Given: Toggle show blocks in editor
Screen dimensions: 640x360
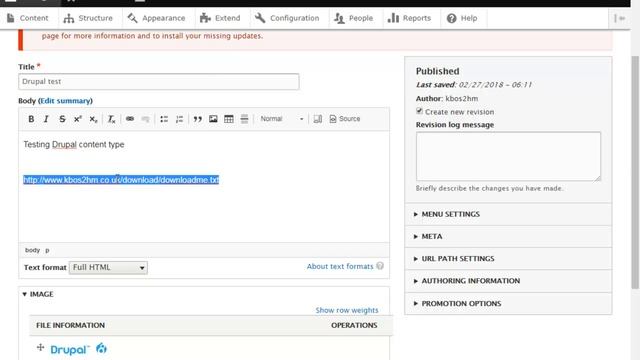Looking at the screenshot, I should click(x=318, y=119).
